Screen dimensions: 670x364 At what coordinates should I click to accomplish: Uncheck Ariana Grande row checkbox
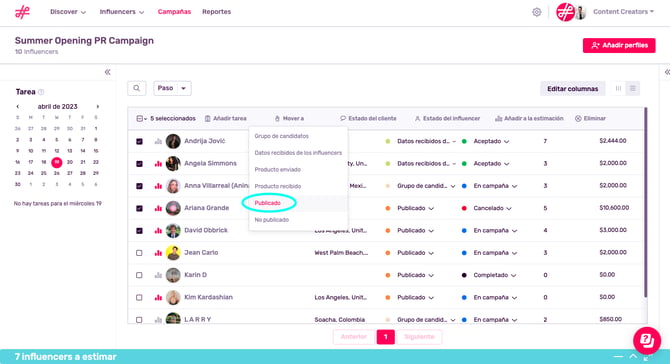pyautogui.click(x=139, y=208)
